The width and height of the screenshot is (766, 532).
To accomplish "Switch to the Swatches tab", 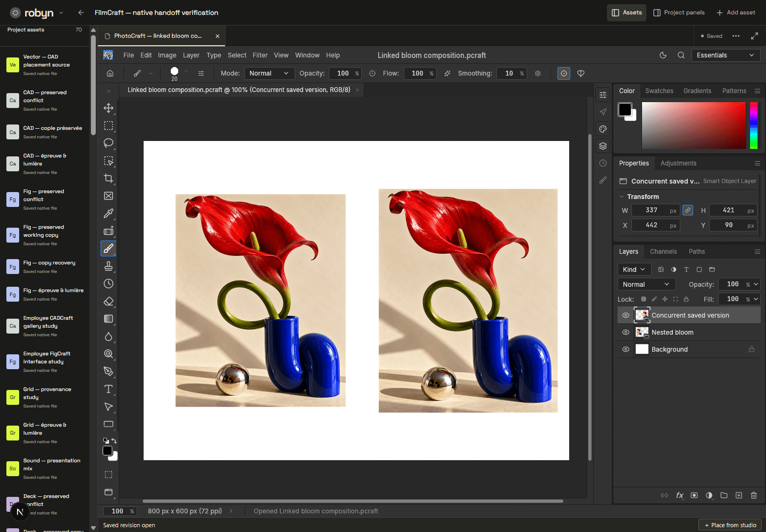I will tap(659, 91).
